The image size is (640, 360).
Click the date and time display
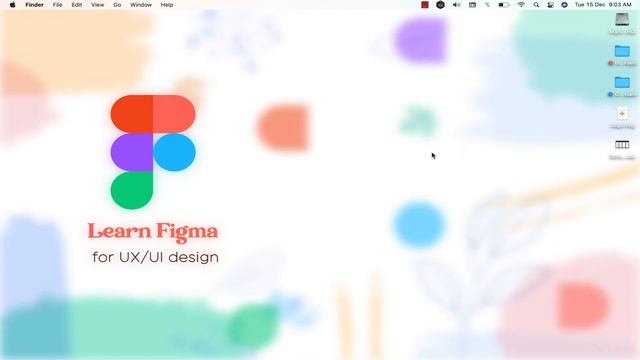pos(603,5)
